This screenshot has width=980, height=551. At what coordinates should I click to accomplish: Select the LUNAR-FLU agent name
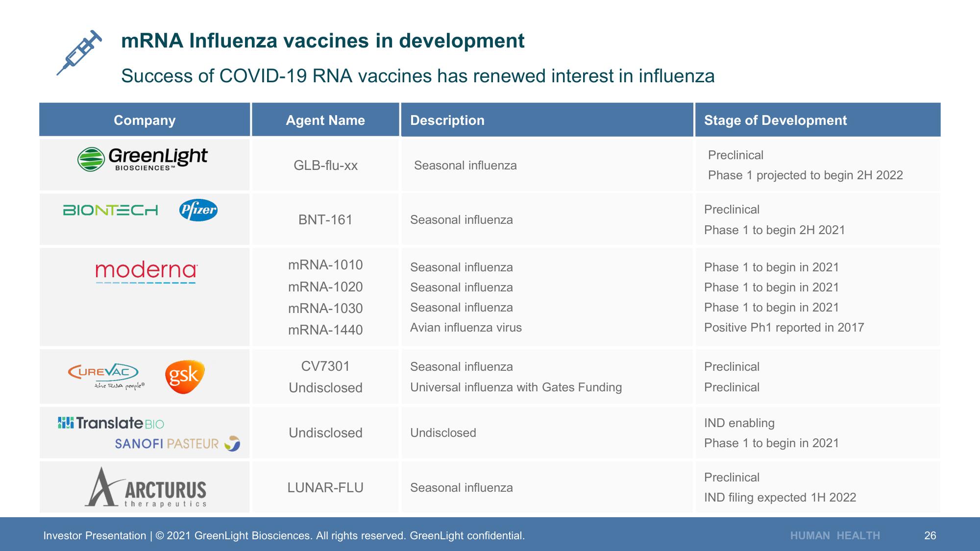[325, 488]
